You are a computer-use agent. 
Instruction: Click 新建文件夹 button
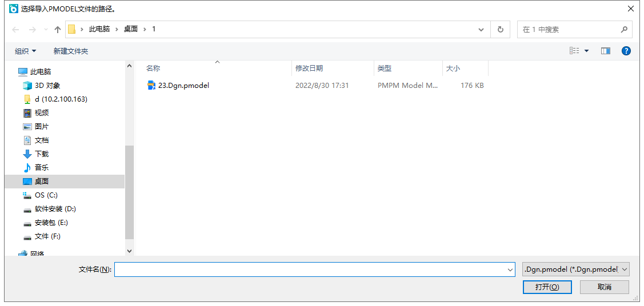71,51
